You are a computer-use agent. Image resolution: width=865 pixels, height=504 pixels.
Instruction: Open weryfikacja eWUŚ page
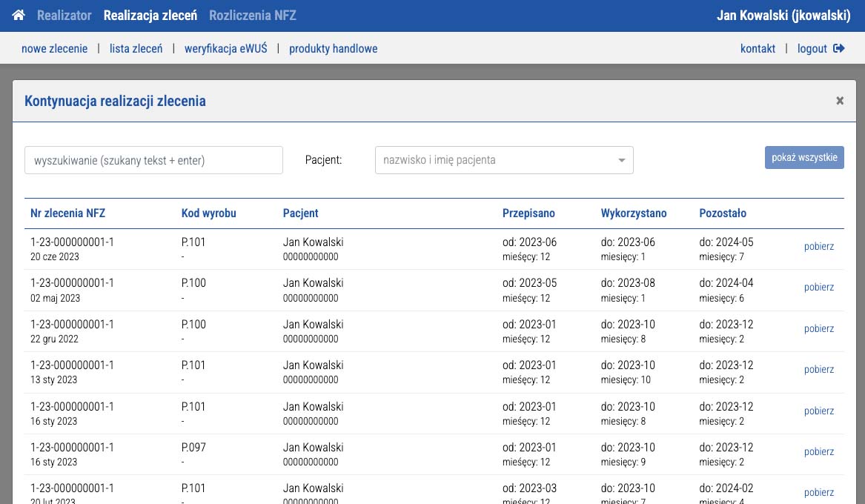pos(225,49)
